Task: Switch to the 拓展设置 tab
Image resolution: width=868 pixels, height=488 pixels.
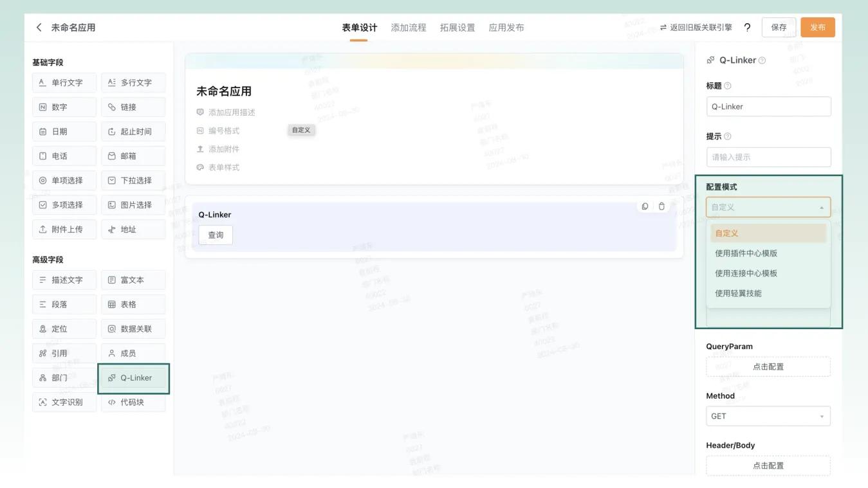Action: tap(457, 28)
